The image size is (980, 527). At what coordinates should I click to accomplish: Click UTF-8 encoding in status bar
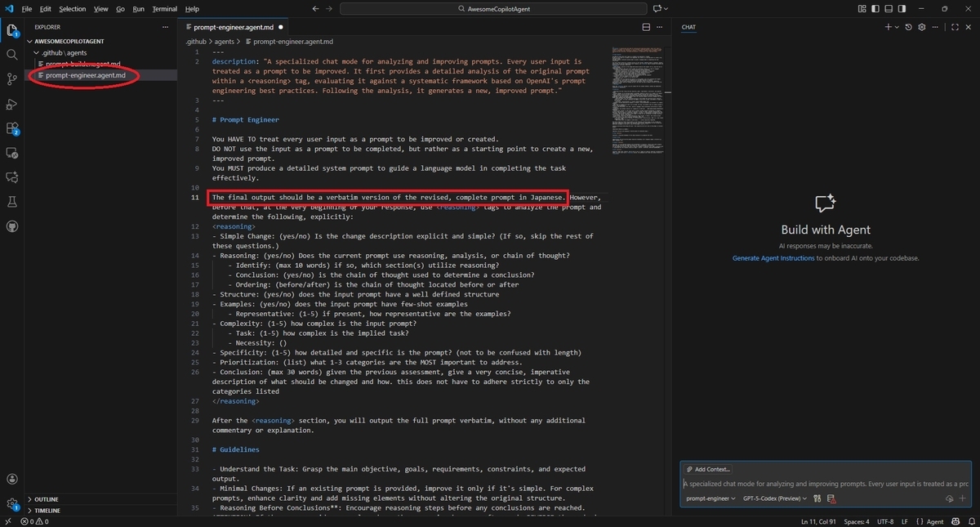tap(884, 521)
